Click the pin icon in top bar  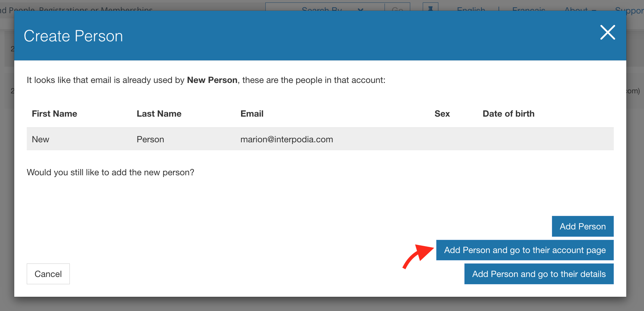tap(430, 8)
